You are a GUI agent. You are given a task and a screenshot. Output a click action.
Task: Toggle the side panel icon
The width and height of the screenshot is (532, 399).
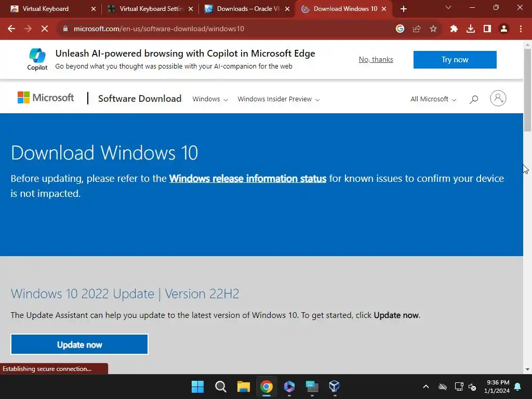487,29
